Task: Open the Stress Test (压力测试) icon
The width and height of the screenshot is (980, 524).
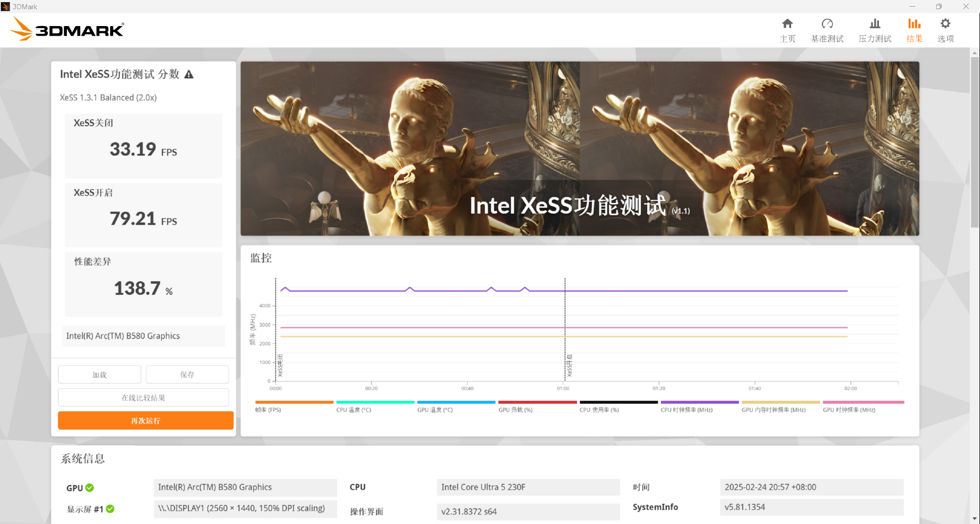Action: 874,24
